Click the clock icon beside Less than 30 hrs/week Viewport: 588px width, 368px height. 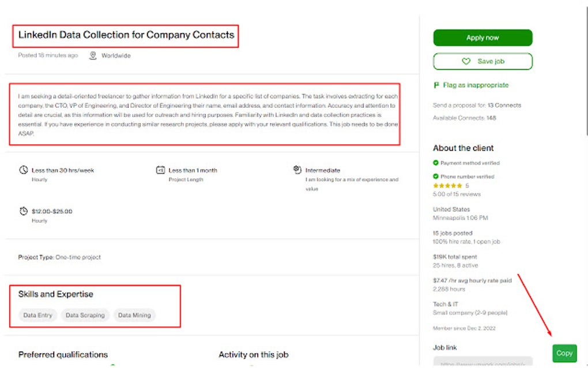(24, 169)
